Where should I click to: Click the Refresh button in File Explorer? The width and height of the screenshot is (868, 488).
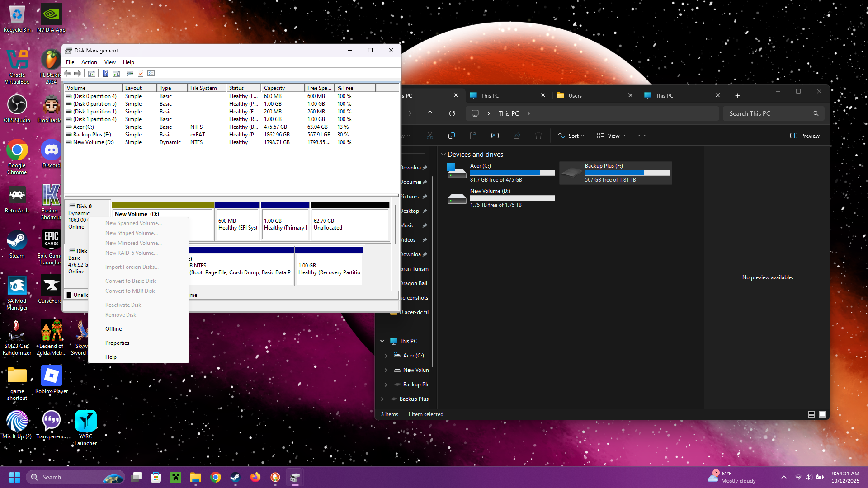(452, 113)
